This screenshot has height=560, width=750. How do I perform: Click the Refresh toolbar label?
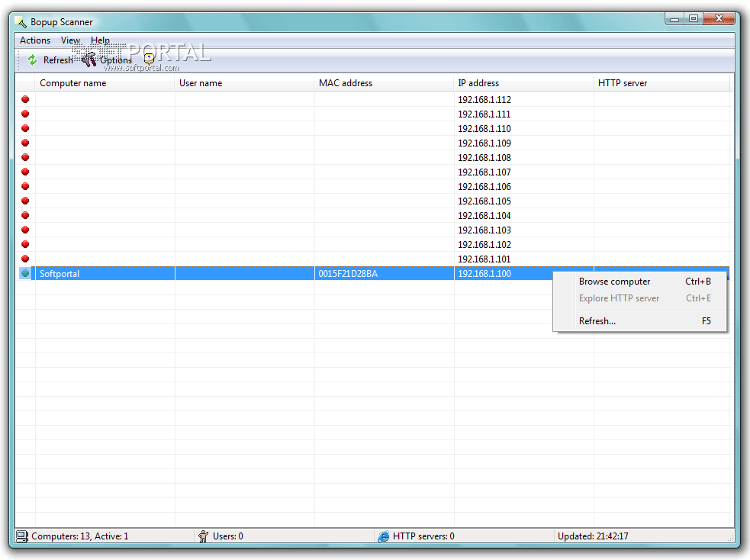click(58, 60)
